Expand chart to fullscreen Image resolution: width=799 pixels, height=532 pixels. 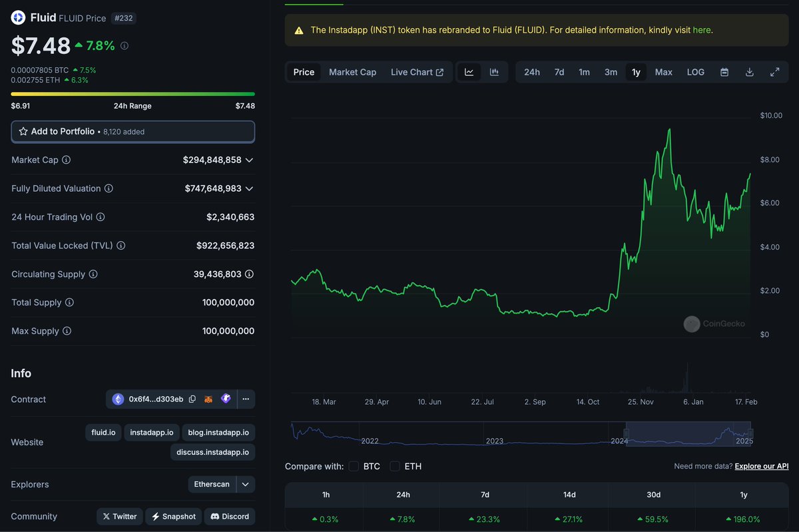775,72
